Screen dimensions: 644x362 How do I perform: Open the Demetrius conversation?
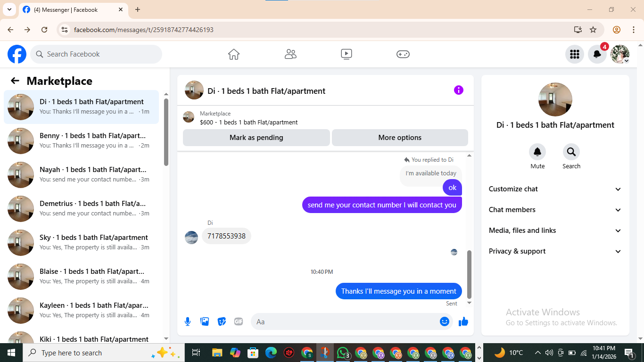point(82,209)
